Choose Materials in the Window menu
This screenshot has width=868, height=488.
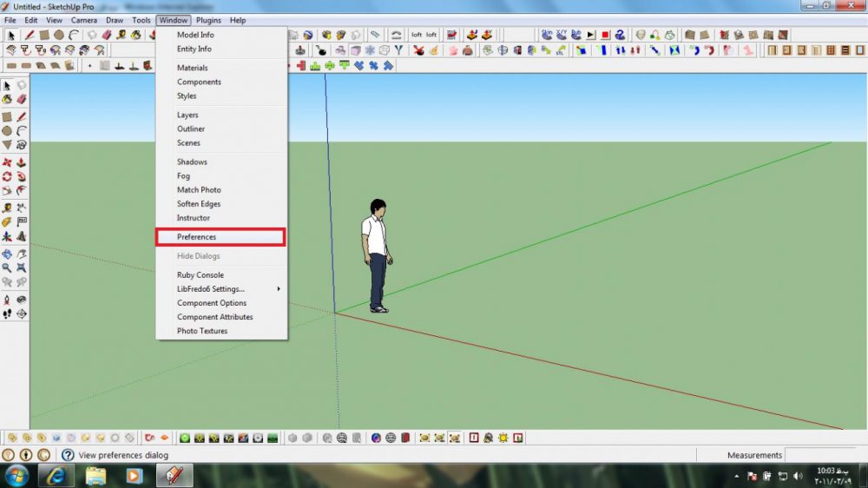click(x=193, y=68)
